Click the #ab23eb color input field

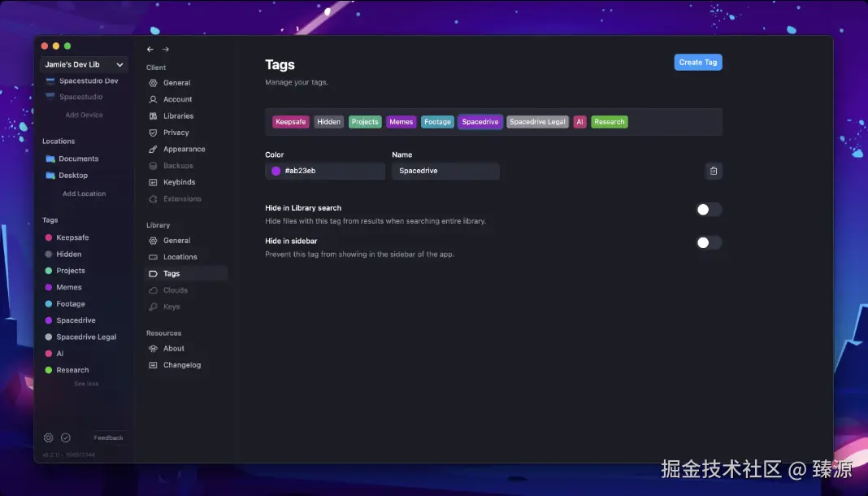(325, 171)
